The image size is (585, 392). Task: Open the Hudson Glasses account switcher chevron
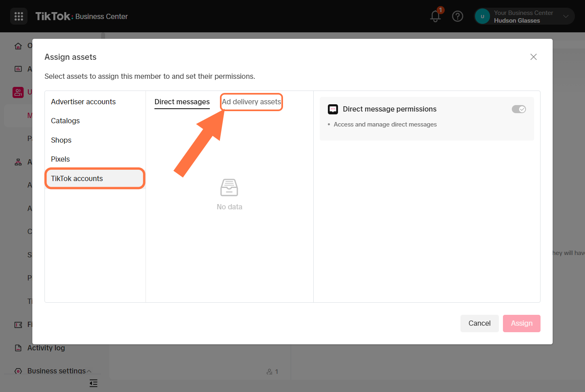click(x=566, y=16)
